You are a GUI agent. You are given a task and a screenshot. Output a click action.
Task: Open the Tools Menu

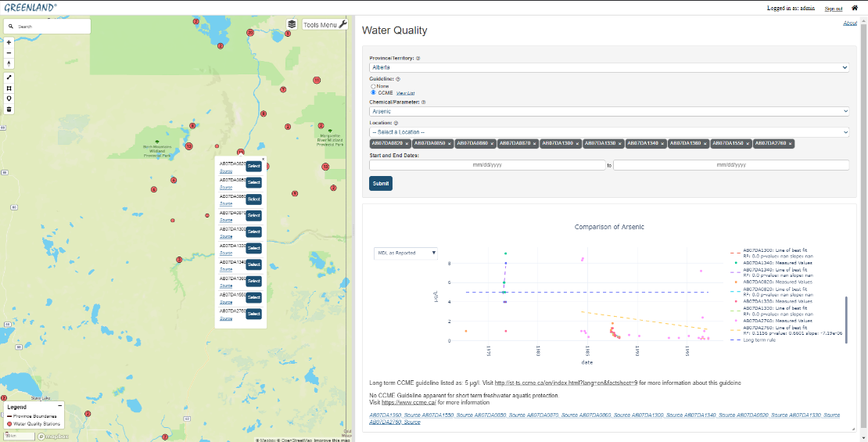[x=325, y=25]
